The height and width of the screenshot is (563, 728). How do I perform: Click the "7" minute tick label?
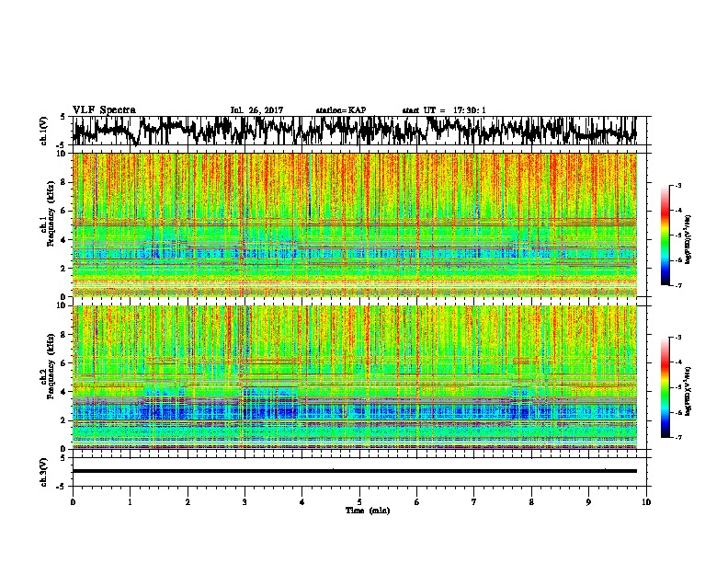tap(474, 502)
